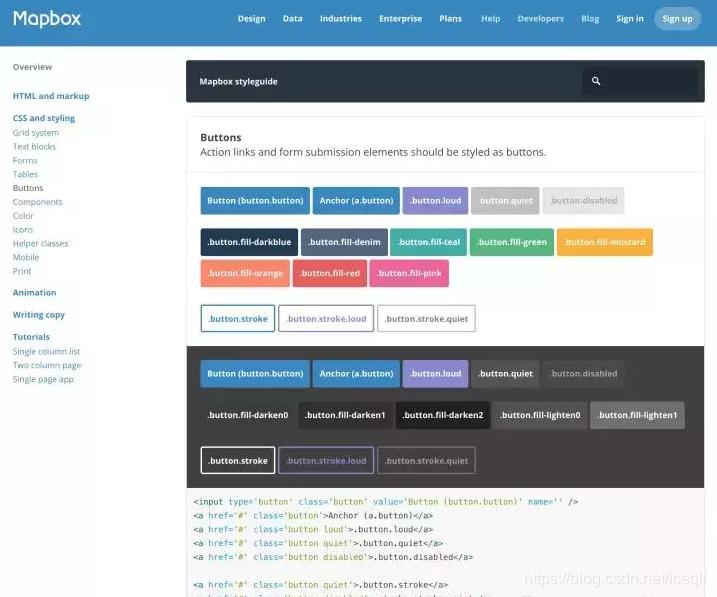The image size is (717, 597).
Task: Open Single page app tutorial
Action: click(43, 379)
